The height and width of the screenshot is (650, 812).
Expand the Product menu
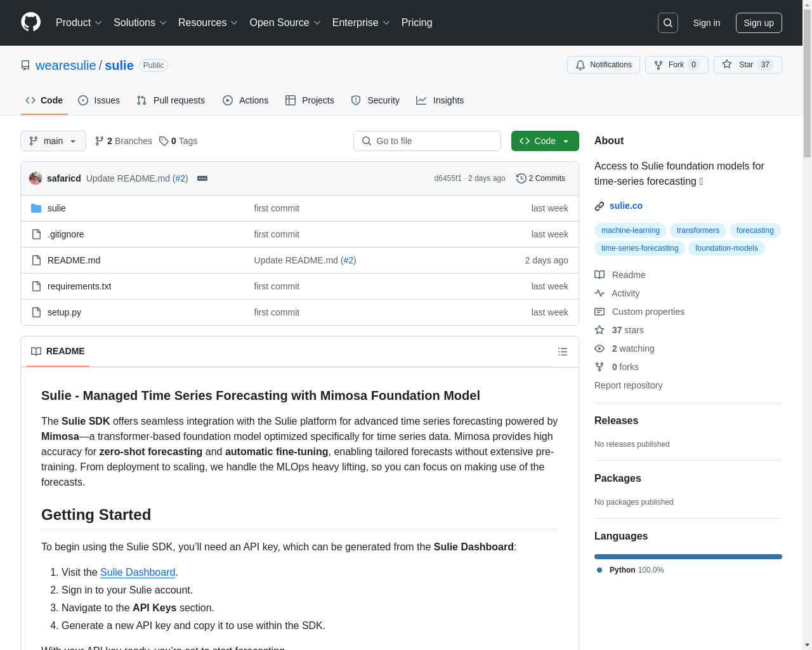point(79,23)
